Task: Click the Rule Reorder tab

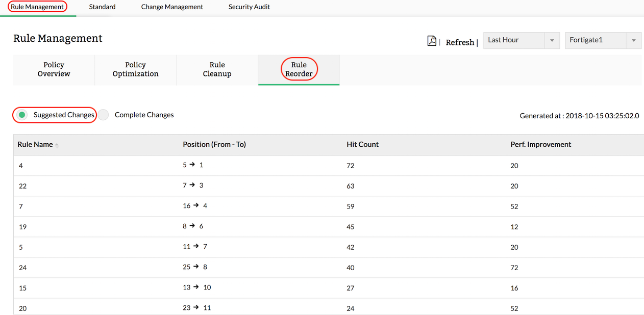Action: [299, 69]
